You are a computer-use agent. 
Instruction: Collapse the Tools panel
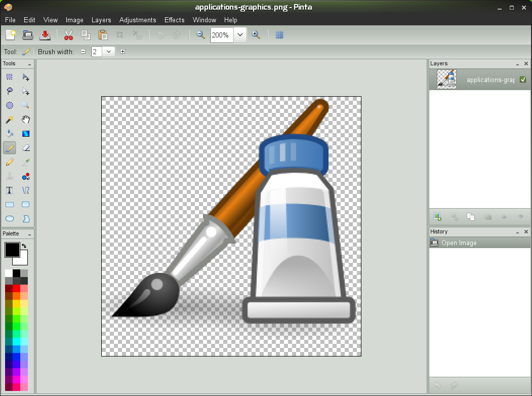[30, 64]
